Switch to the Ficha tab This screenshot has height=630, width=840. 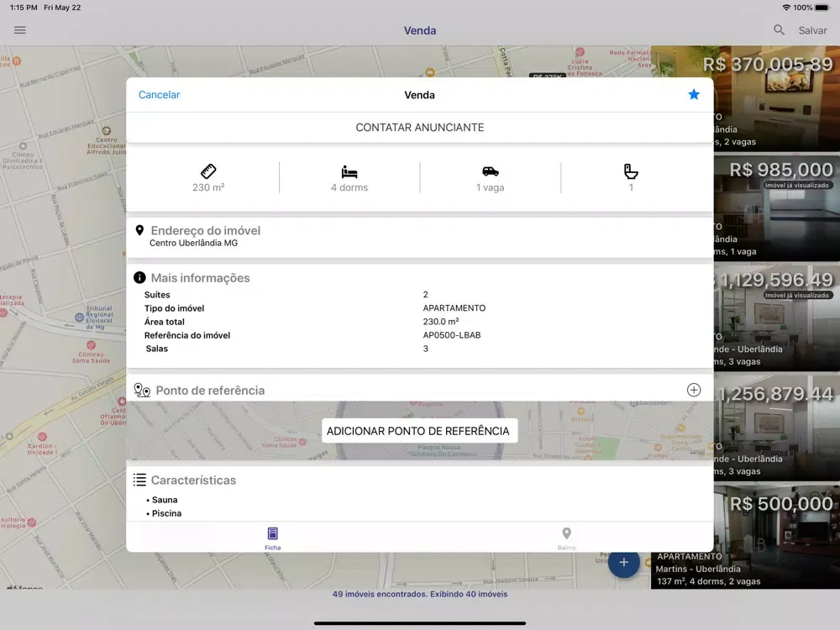(273, 538)
